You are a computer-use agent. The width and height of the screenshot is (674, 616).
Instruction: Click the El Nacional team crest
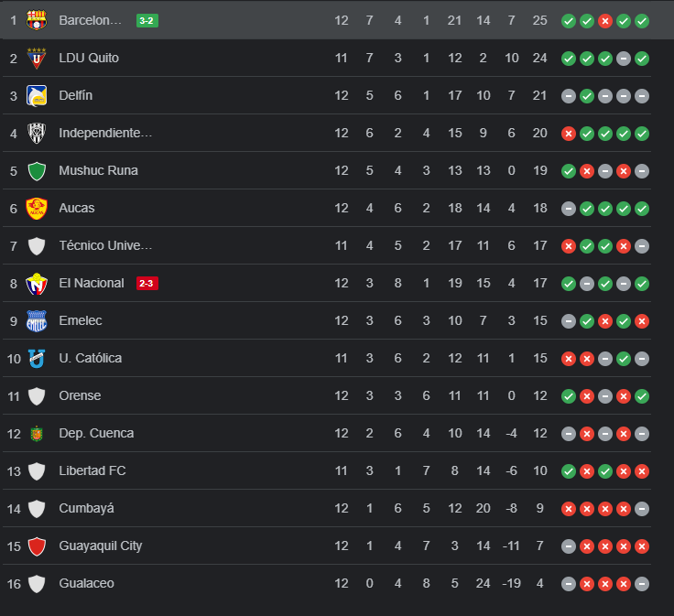[x=37, y=283]
